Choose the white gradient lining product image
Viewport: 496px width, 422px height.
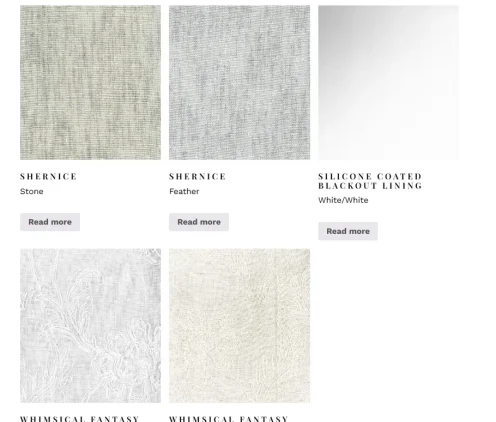pos(388,82)
